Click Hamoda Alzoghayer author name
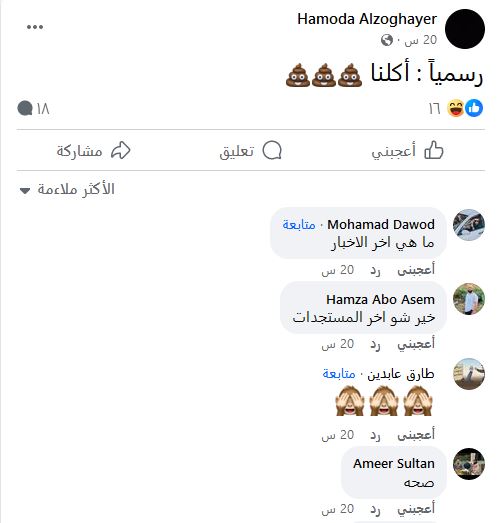Image resolution: width=499 pixels, height=523 pixels. tap(367, 19)
